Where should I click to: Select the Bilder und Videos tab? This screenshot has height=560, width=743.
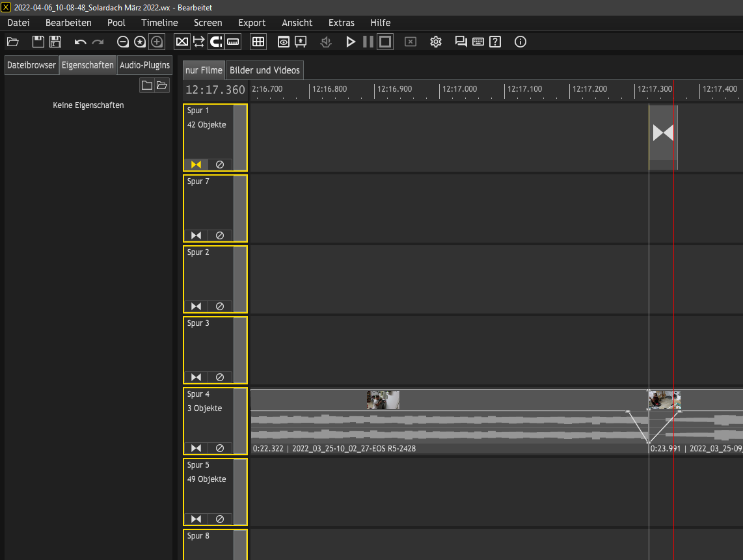click(264, 70)
